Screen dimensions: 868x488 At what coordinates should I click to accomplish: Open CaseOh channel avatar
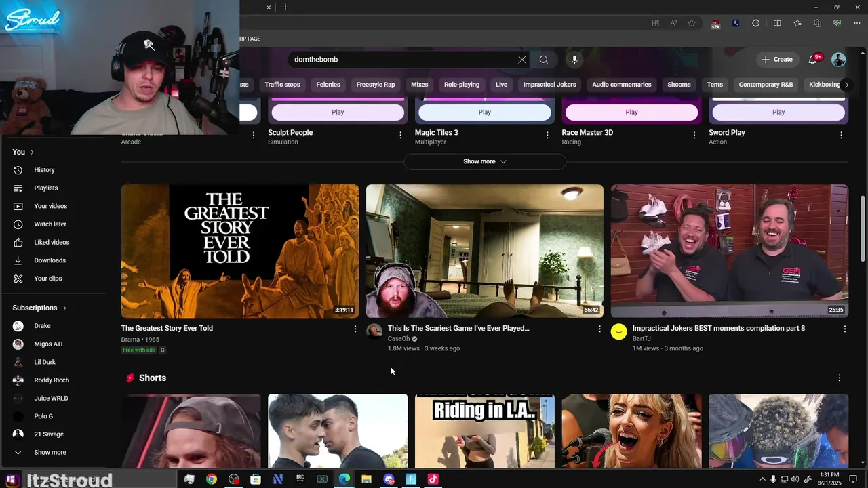coord(374,331)
